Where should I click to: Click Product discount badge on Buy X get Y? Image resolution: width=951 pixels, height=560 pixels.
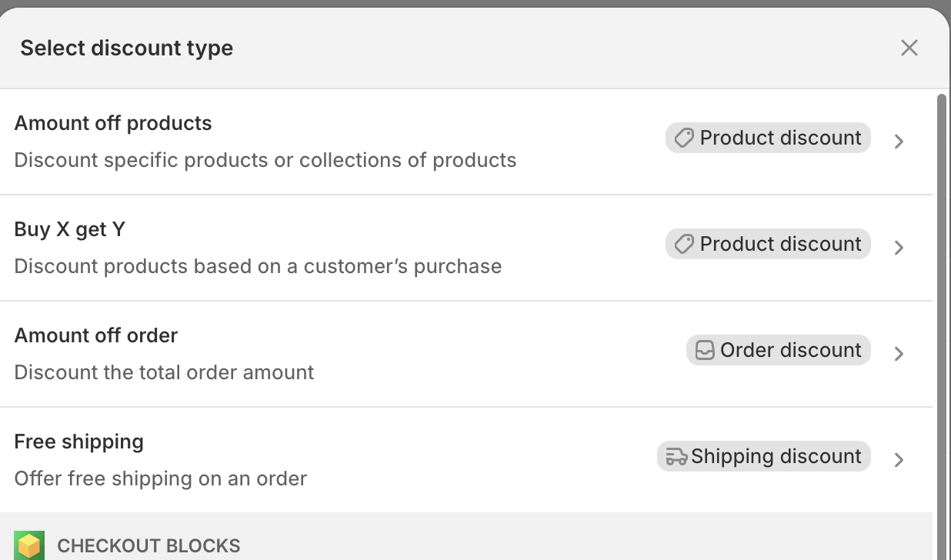[768, 244]
